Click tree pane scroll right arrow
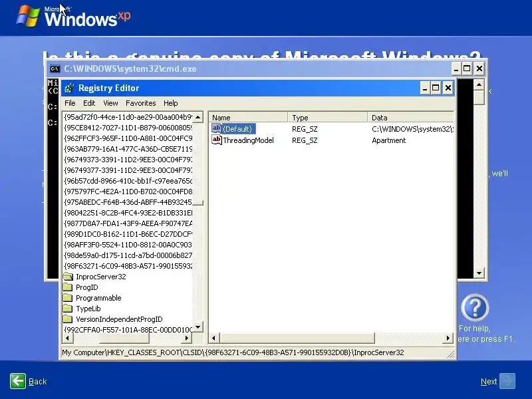Screen dimensions: 532x399 187,338
